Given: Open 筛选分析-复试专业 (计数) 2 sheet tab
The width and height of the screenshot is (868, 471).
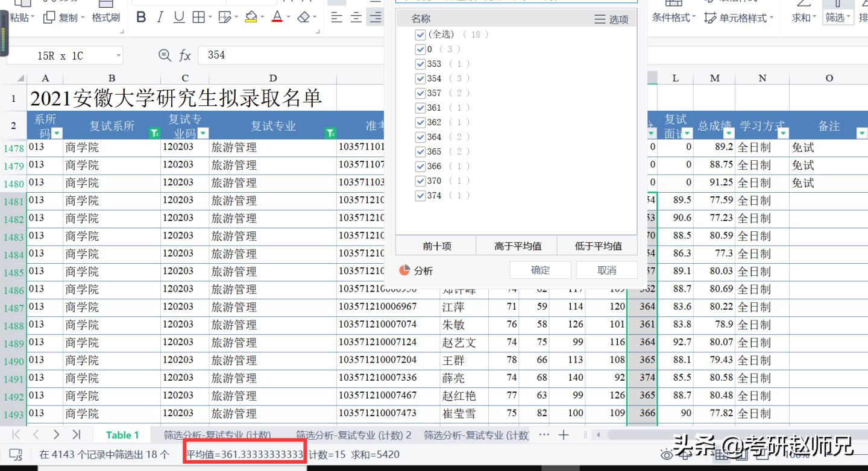Looking at the screenshot, I should coord(353,435).
